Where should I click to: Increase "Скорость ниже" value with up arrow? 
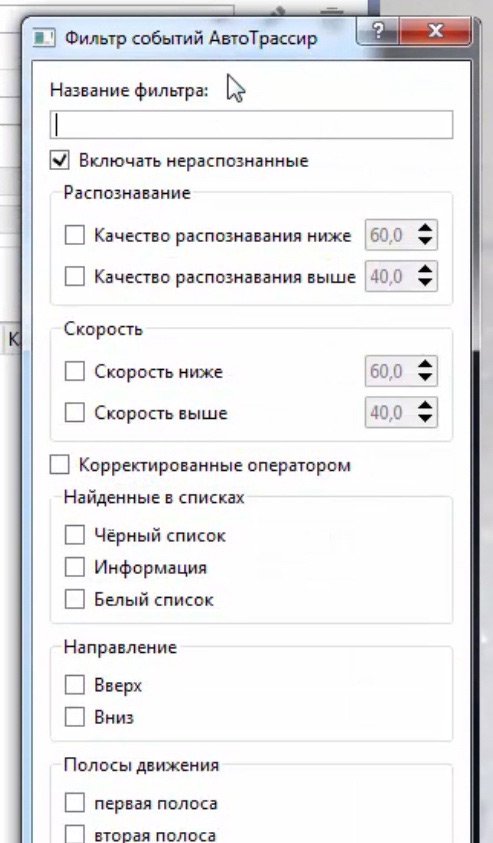[x=425, y=365]
